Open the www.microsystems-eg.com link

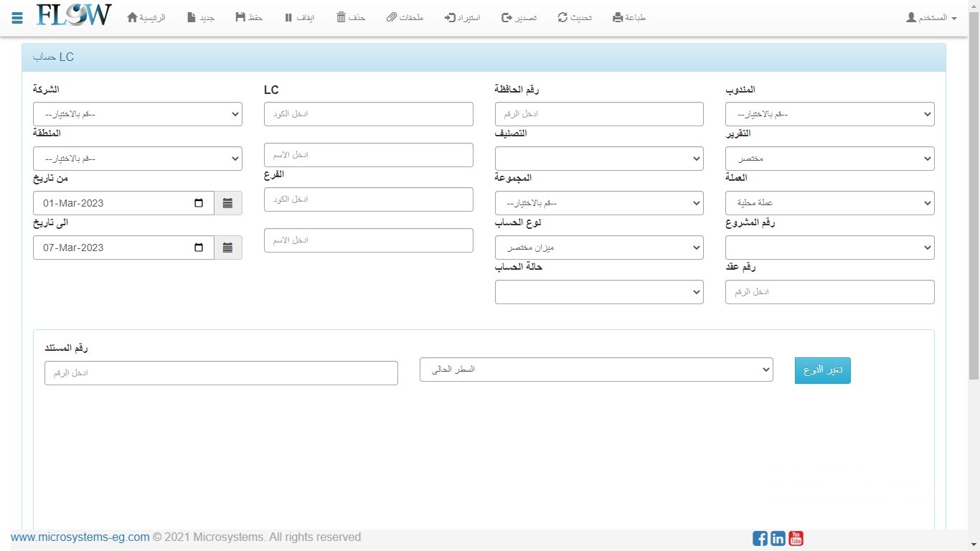click(x=80, y=537)
